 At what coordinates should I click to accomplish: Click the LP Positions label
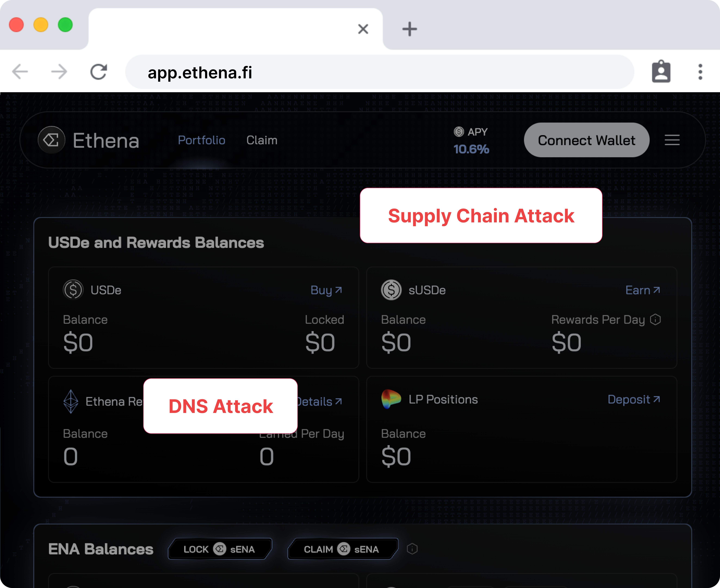443,399
